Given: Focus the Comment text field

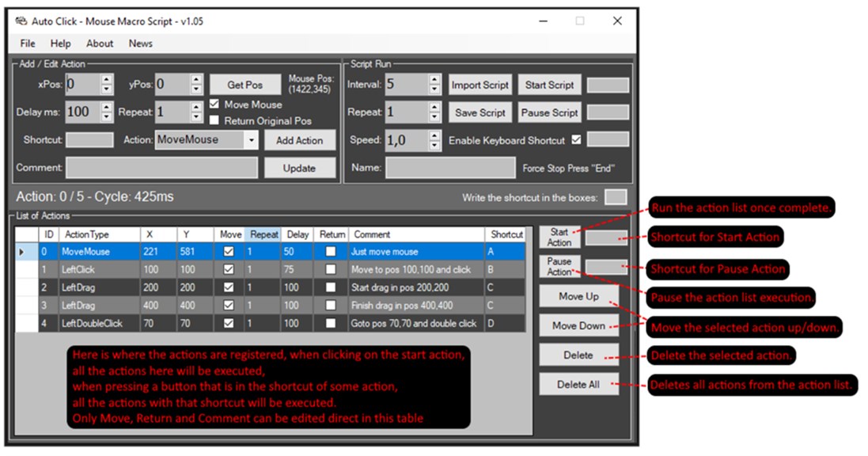Looking at the screenshot, I should (x=161, y=168).
